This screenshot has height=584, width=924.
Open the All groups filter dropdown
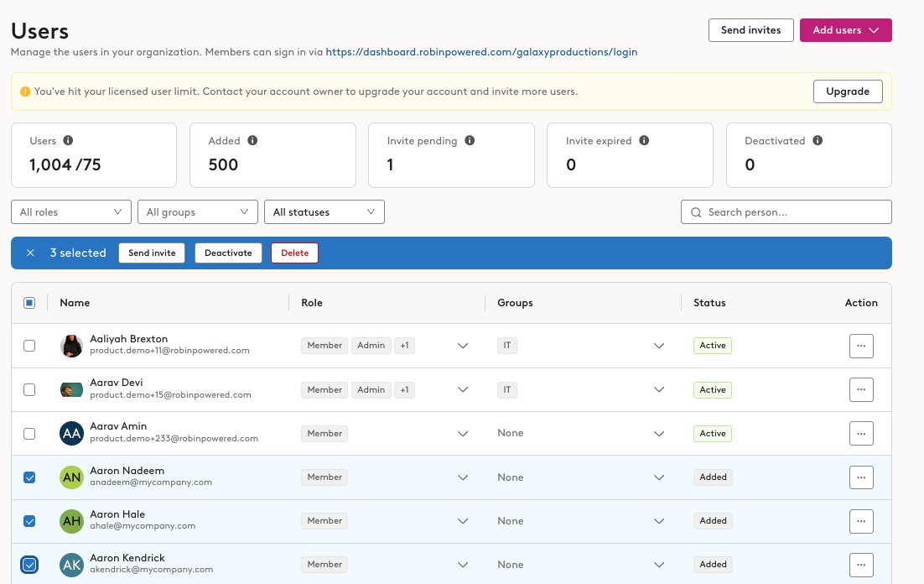tap(197, 211)
